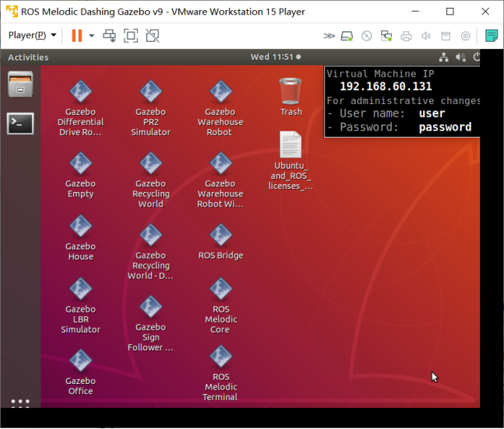Click the camera device icon in VMware toolbar
The width and height of the screenshot is (504, 429).
(465, 36)
